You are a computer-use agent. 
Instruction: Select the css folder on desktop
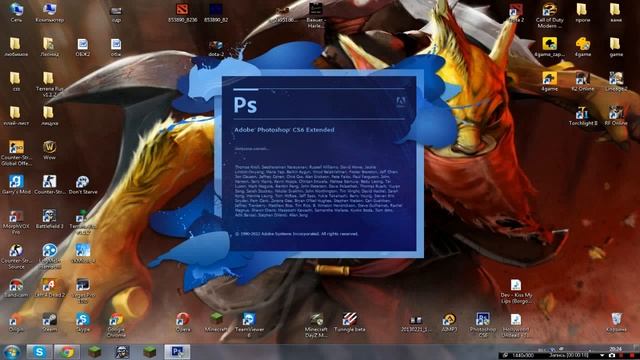click(x=16, y=81)
